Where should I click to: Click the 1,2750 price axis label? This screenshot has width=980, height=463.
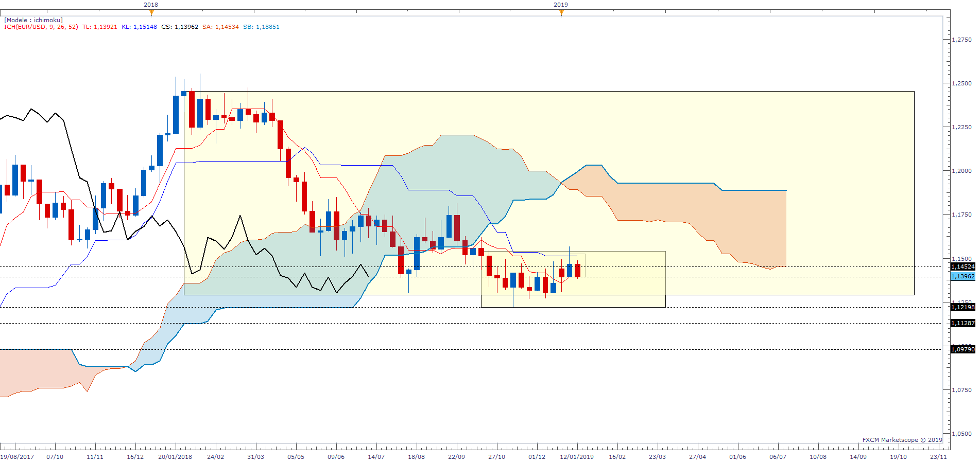coord(962,40)
